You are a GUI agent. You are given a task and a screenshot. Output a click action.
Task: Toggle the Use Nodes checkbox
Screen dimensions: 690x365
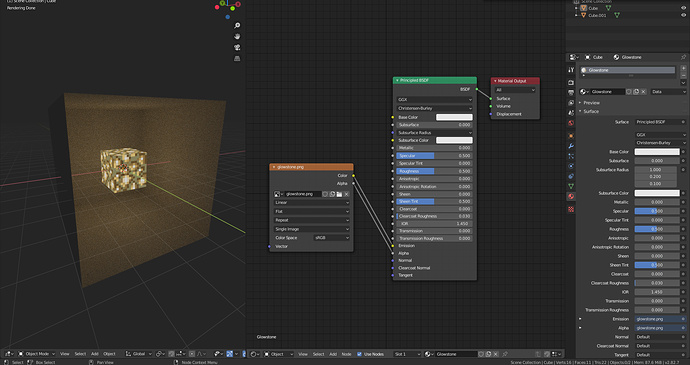[x=360, y=354]
